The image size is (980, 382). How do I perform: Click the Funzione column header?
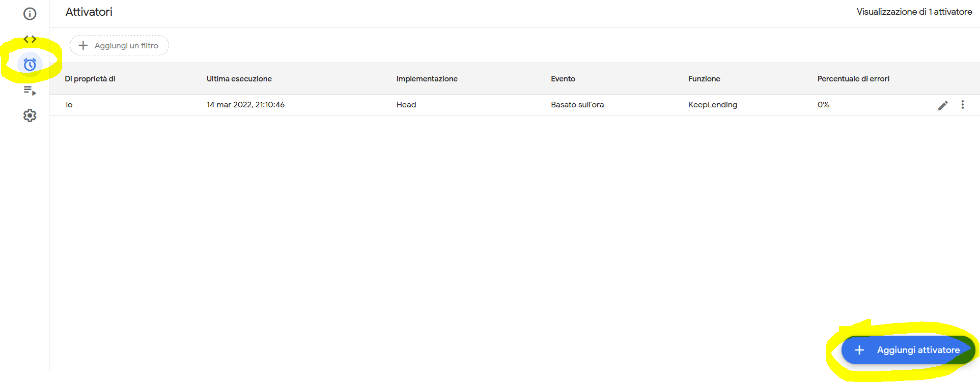tap(704, 79)
